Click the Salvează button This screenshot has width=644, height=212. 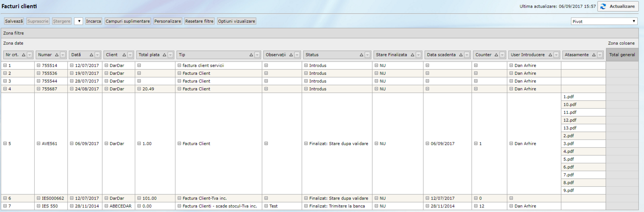tap(14, 21)
